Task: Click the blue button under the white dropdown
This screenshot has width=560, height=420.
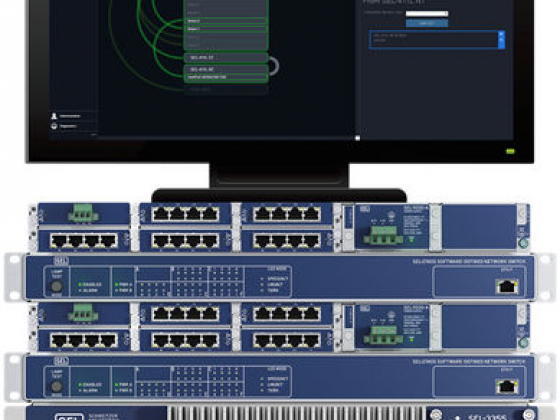Action: point(427,23)
